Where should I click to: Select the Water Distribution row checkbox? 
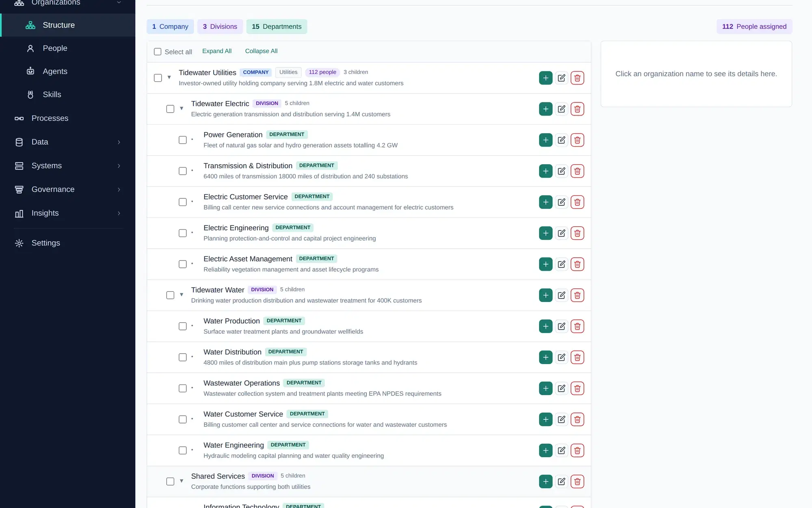183,357
